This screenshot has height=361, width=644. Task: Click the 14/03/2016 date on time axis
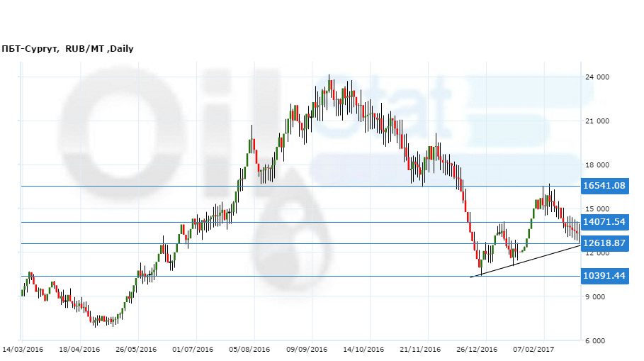coord(23,350)
